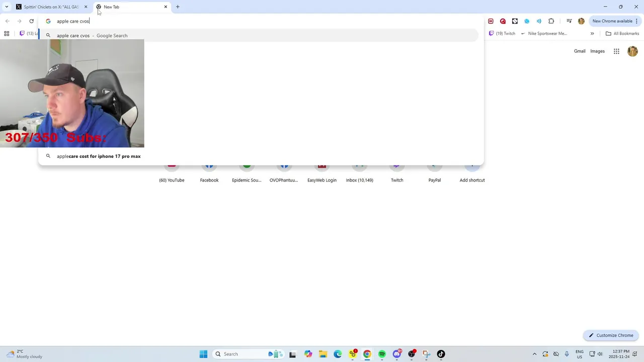The width and height of the screenshot is (644, 362).
Task: Expand the tab search dropdown arrow
Action: pos(7,7)
